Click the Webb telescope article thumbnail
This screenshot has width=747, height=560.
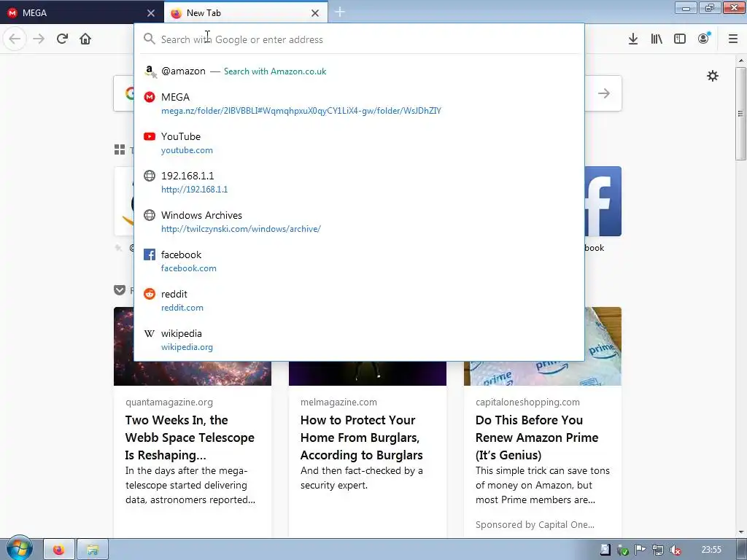(x=193, y=373)
